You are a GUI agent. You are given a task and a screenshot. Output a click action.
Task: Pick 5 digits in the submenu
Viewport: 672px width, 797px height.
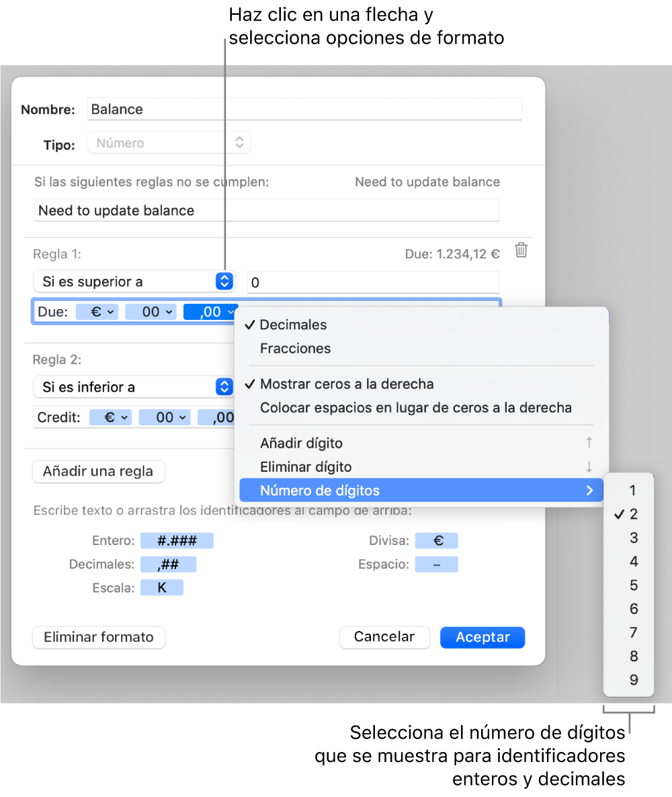point(628,585)
